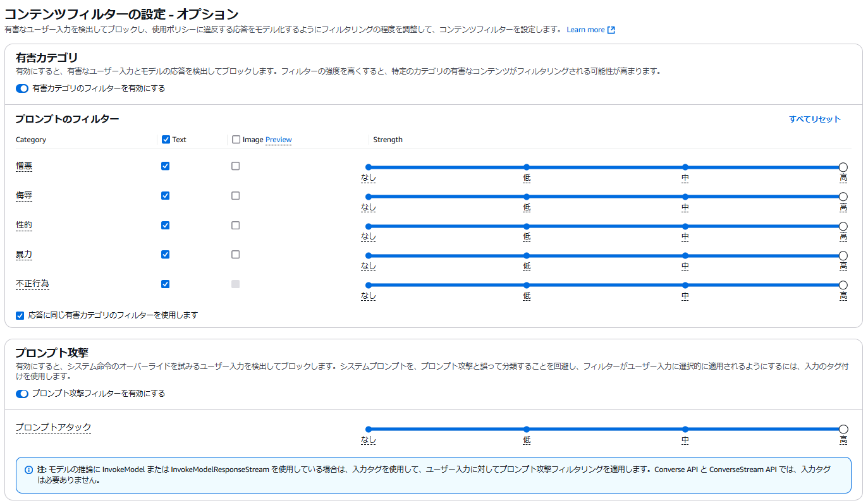This screenshot has width=868, height=503.
Task: Uncheck 応答に同じ有害カテゴリのフィルターを使用します
Action: (20, 315)
